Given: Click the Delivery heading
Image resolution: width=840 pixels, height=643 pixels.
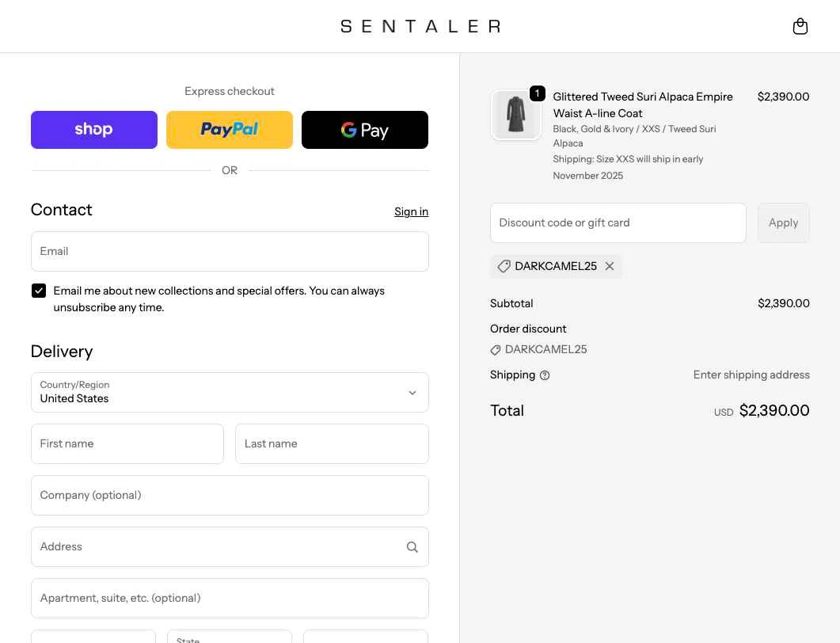Looking at the screenshot, I should [x=62, y=352].
